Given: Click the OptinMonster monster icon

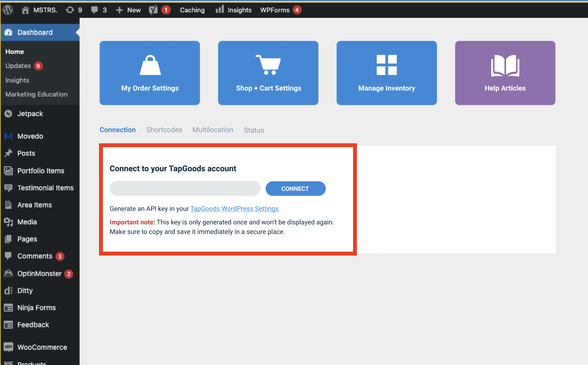Looking at the screenshot, I should coord(8,273).
